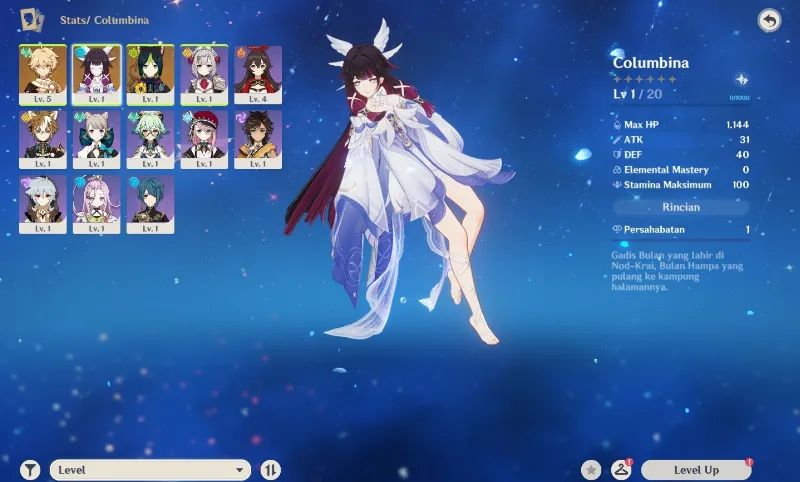
Task: Select Gorou's Geo portrait with dog ears
Action: click(43, 140)
